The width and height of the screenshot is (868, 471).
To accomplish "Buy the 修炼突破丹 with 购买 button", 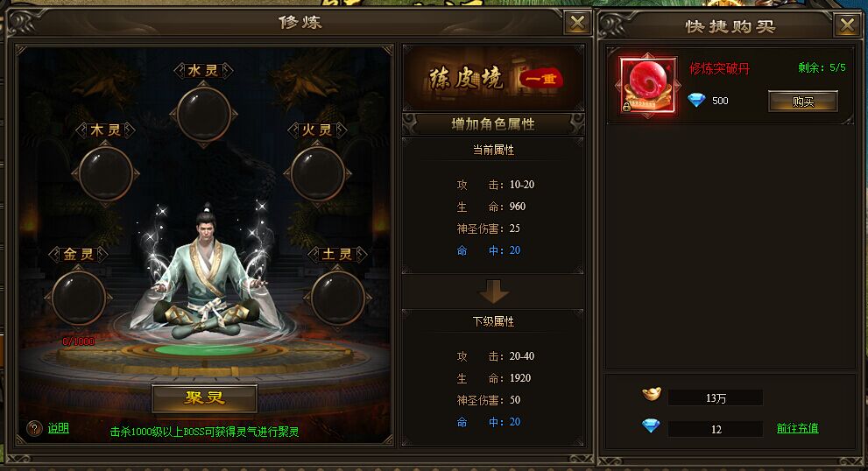I will click(802, 102).
